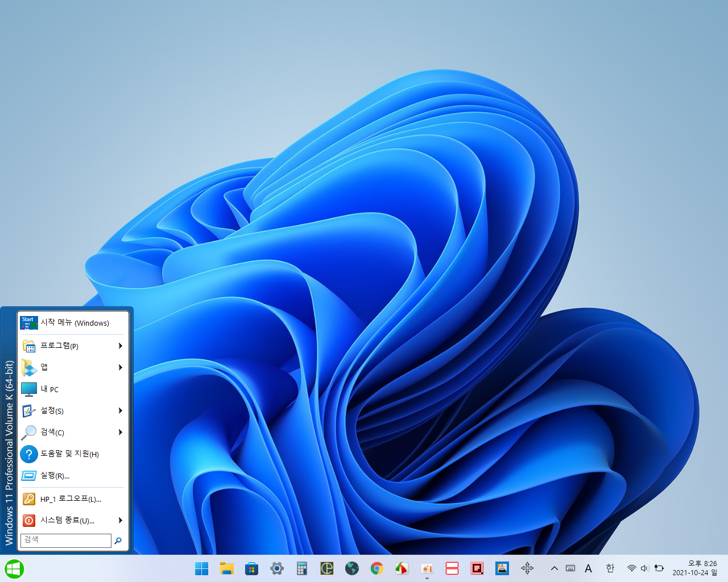Open the volume speaker tray icon
This screenshot has height=582, width=728.
click(x=645, y=568)
